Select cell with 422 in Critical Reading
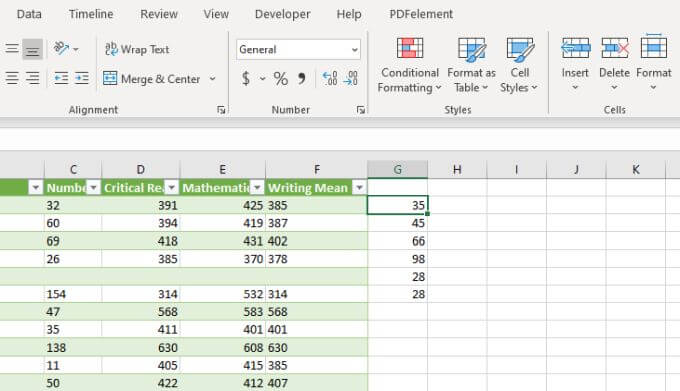Screen dimensions: 680x391 pyautogui.click(x=141, y=383)
